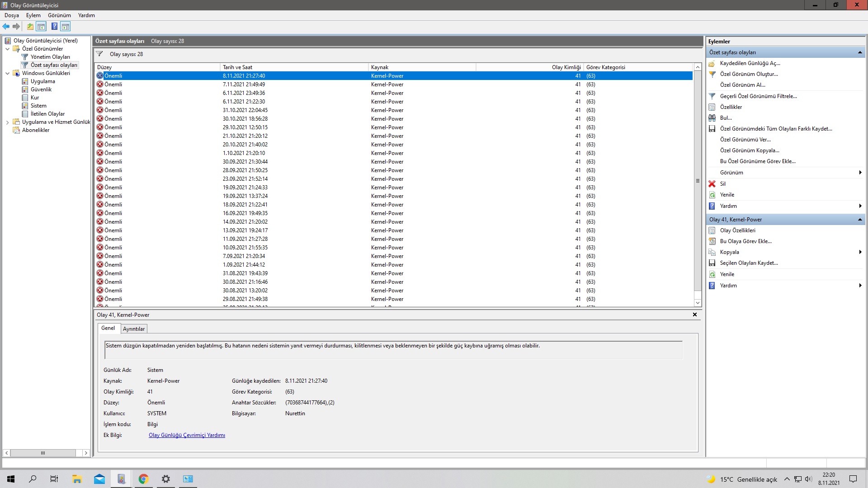Screen dimensions: 868x488
Task: Sort by Tarih ve Saat column header
Action: click(x=237, y=67)
